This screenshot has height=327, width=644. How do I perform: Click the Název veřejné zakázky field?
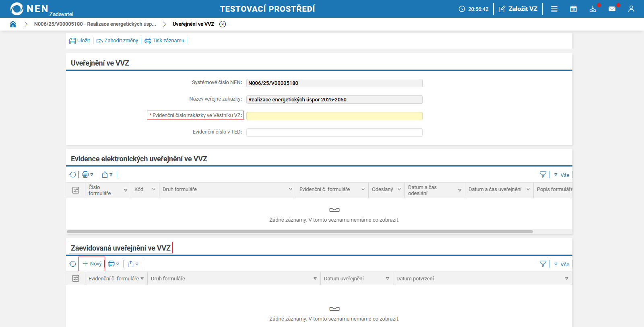click(x=334, y=99)
